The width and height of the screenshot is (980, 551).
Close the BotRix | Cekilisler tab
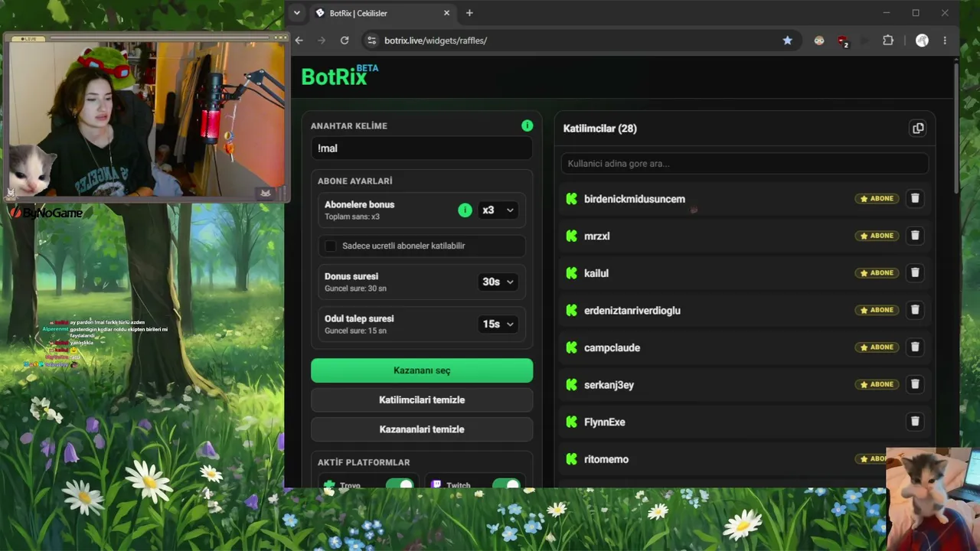pyautogui.click(x=447, y=13)
